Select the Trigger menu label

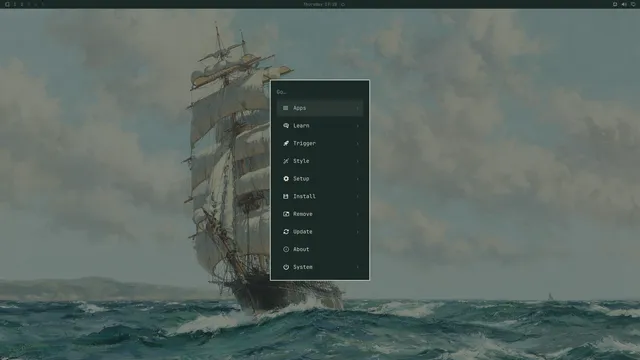tap(304, 143)
